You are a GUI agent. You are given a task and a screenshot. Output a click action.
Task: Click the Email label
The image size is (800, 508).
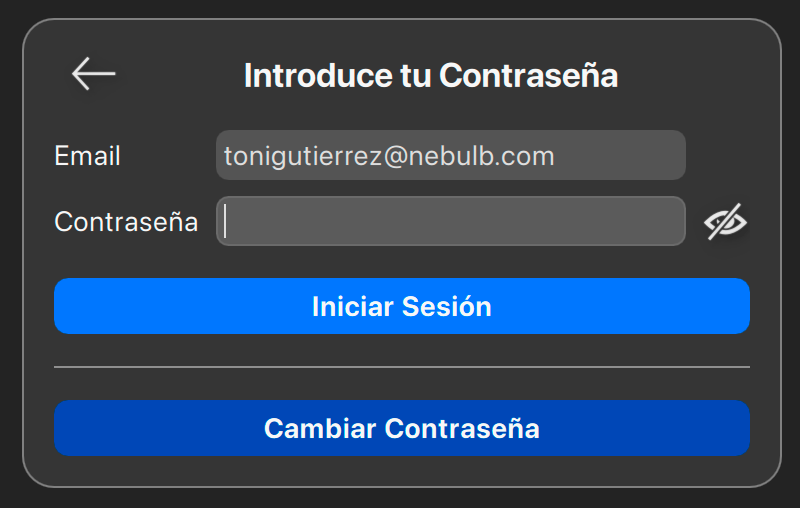(x=87, y=156)
